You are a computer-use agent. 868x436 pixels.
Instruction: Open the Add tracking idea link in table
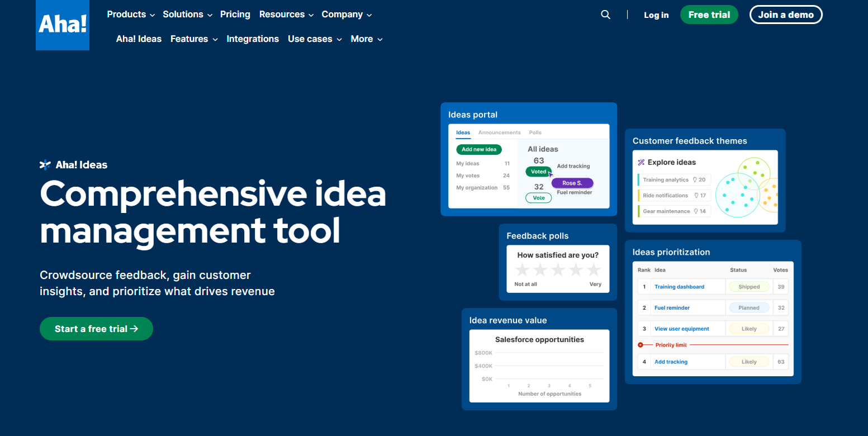[x=671, y=362]
